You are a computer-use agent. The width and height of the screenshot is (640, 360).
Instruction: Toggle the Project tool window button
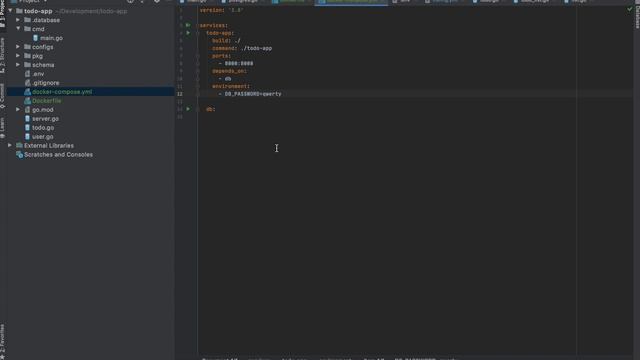point(2,14)
